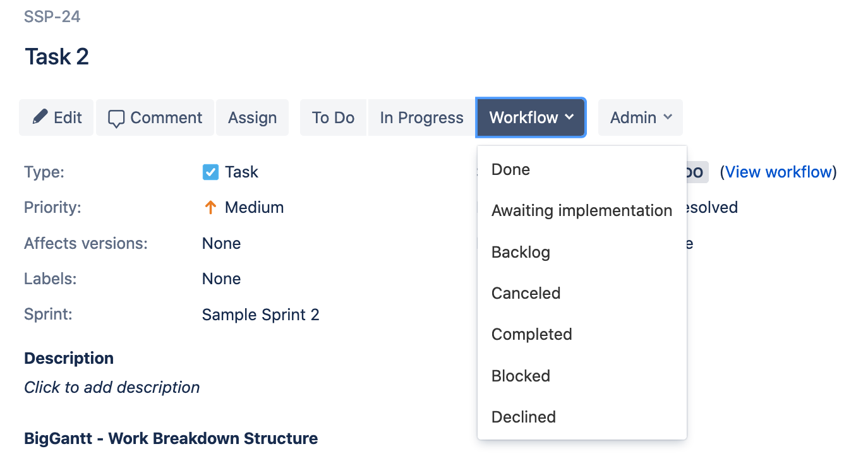Select Blocked from the Workflow menu

click(x=520, y=375)
